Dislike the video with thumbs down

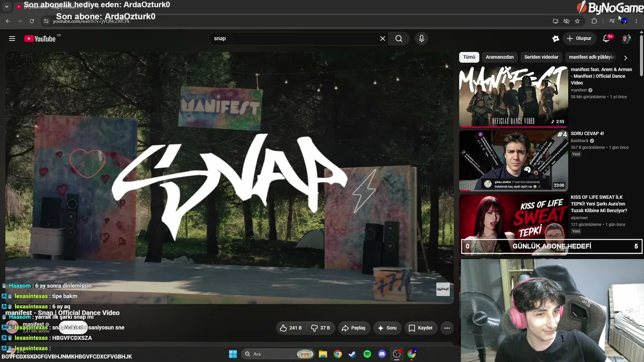[x=320, y=328]
